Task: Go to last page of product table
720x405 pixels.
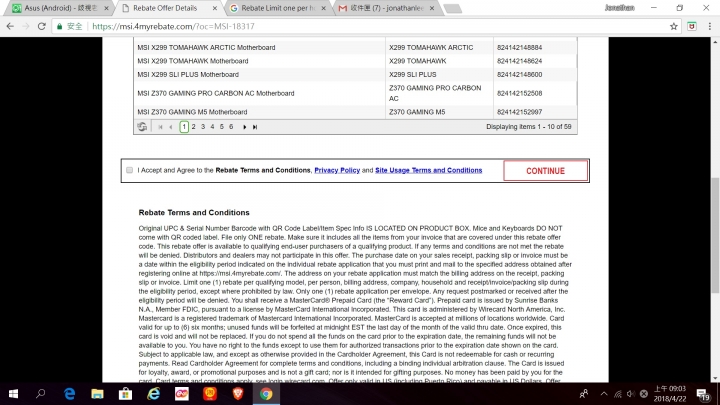Action: [255, 127]
